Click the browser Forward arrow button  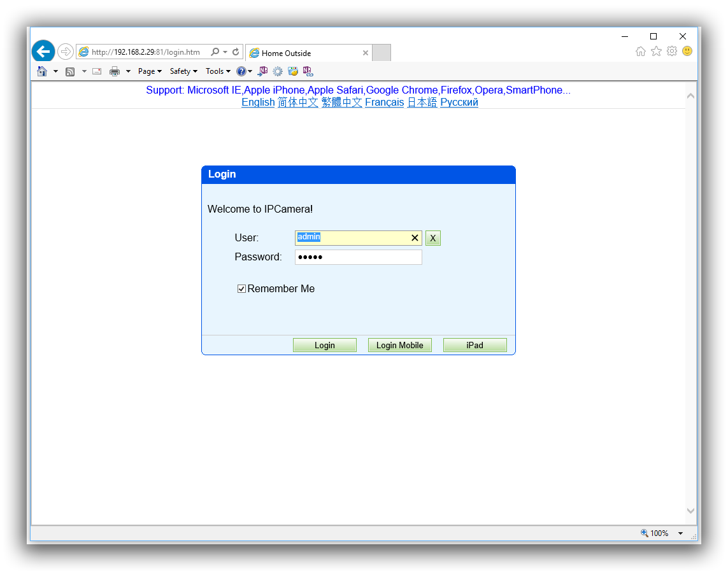(66, 52)
